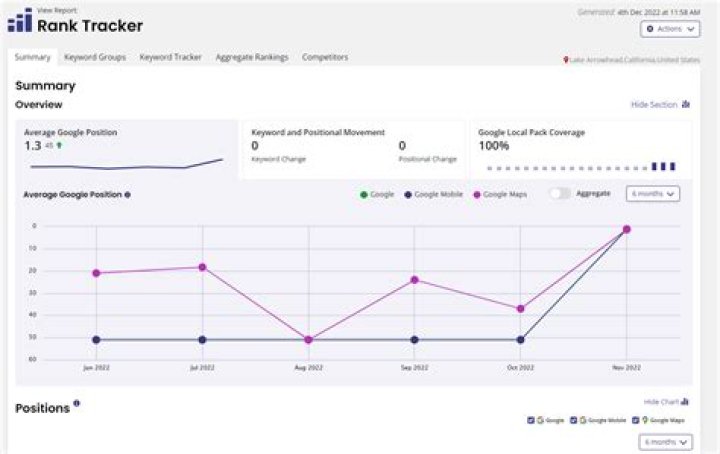Click chart icon beside Hide Chart

point(685,402)
